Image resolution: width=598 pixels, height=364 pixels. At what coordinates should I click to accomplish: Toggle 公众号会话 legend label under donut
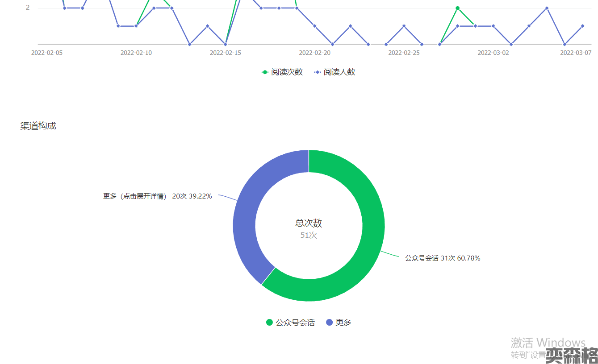[x=295, y=323]
